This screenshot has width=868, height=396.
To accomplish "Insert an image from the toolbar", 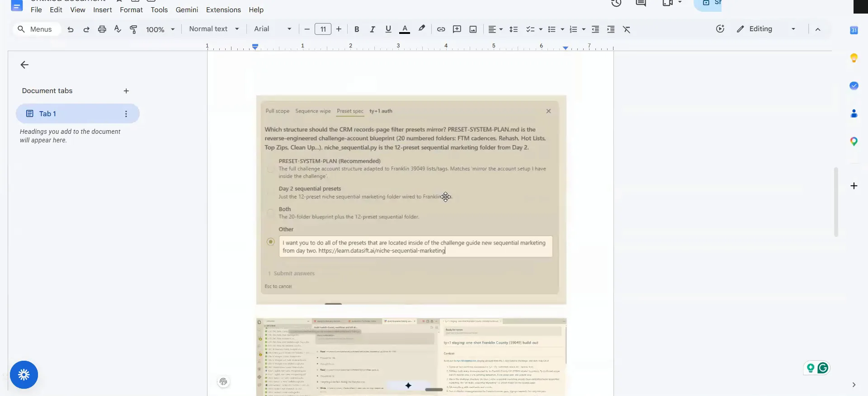I will coord(473,29).
